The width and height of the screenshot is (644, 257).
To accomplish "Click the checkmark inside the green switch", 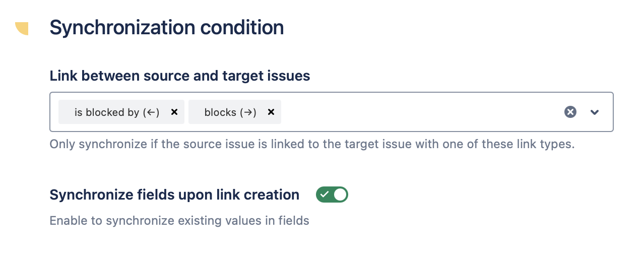I will [x=325, y=195].
